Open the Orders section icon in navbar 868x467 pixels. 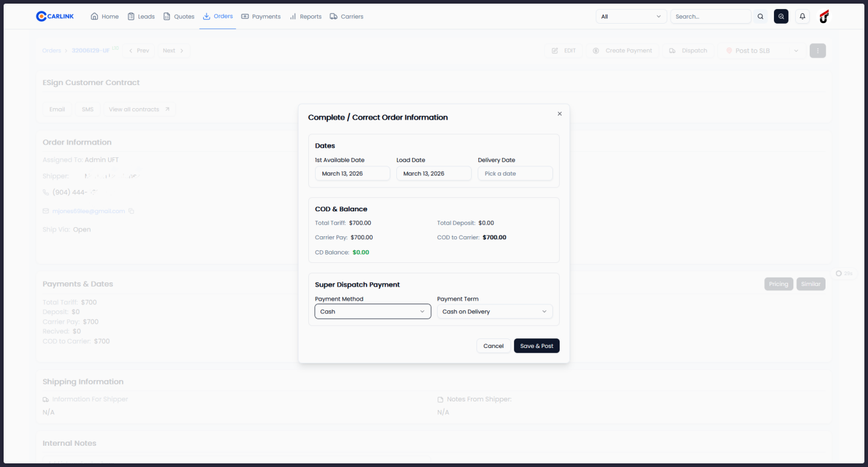point(206,16)
